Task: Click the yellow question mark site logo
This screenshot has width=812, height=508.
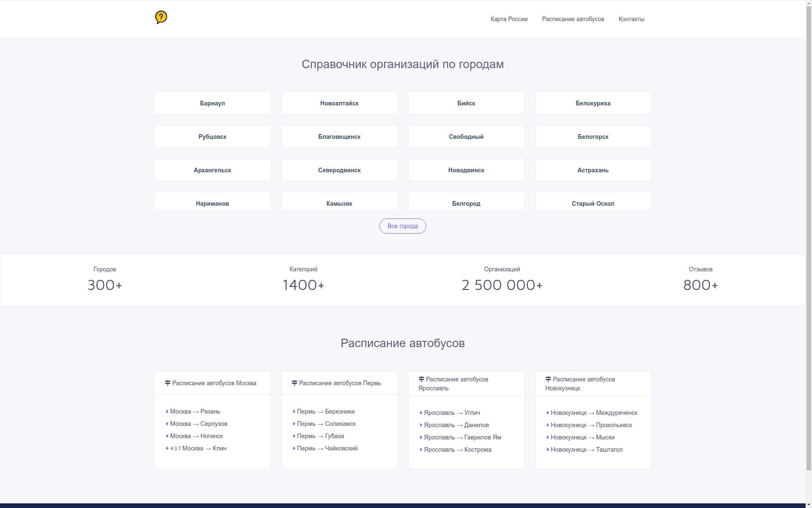Action: point(161,17)
